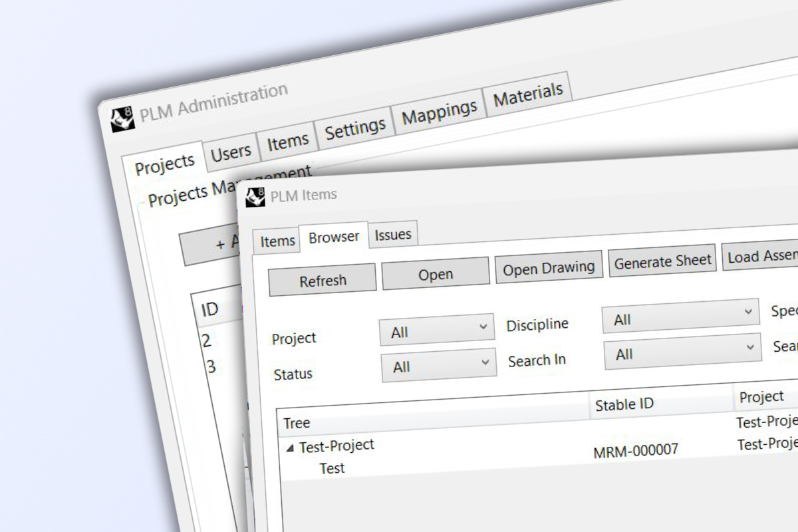The width and height of the screenshot is (798, 532).
Task: Collapse the Test-Project tree node
Action: point(289,448)
